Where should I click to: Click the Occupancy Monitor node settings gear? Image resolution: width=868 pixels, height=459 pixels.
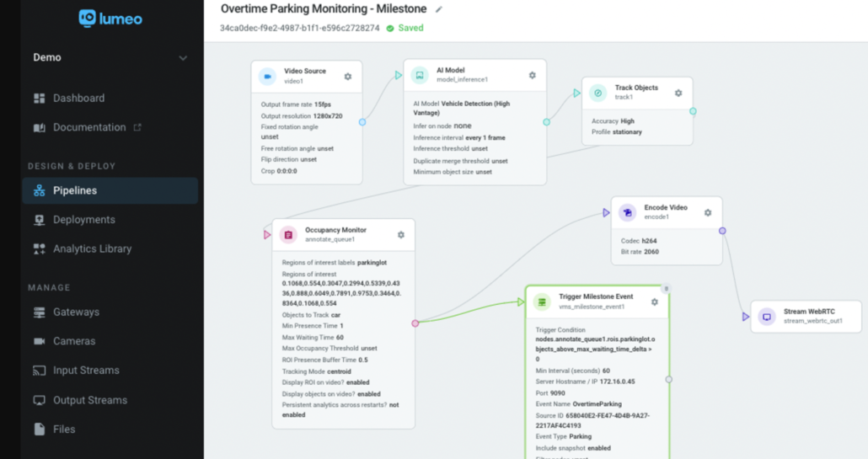point(401,235)
